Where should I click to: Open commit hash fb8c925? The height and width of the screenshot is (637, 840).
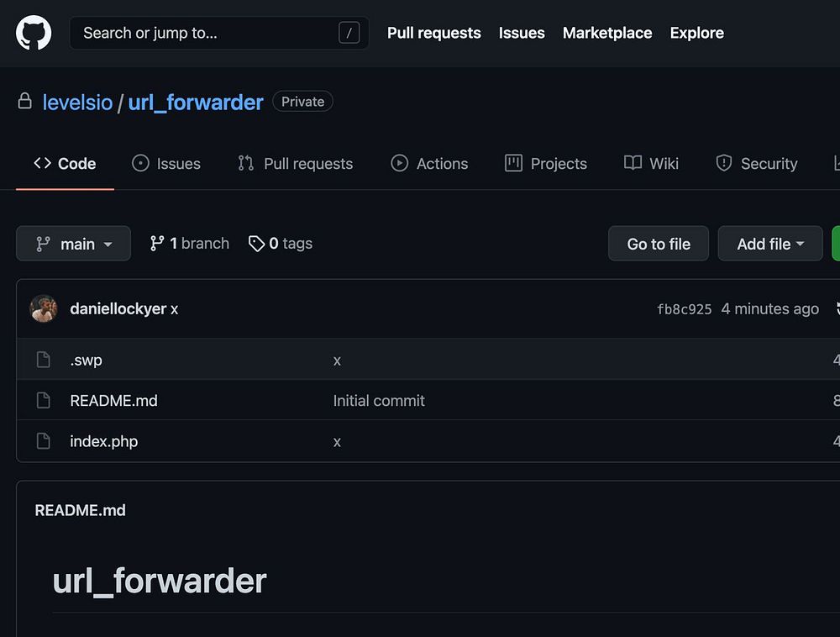pos(684,309)
